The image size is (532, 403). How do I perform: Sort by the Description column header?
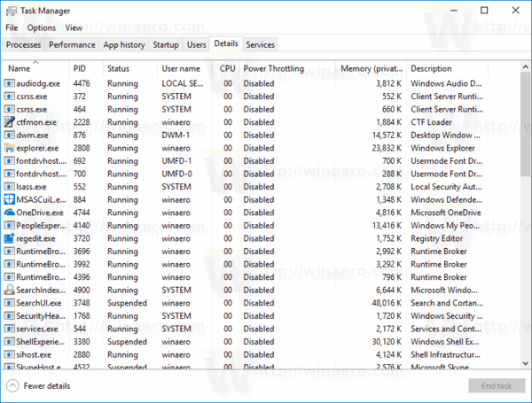448,69
